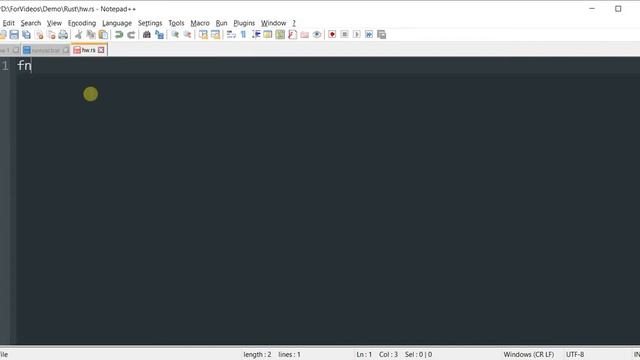Click Windows (CR LF) line ending indicator

point(529,355)
